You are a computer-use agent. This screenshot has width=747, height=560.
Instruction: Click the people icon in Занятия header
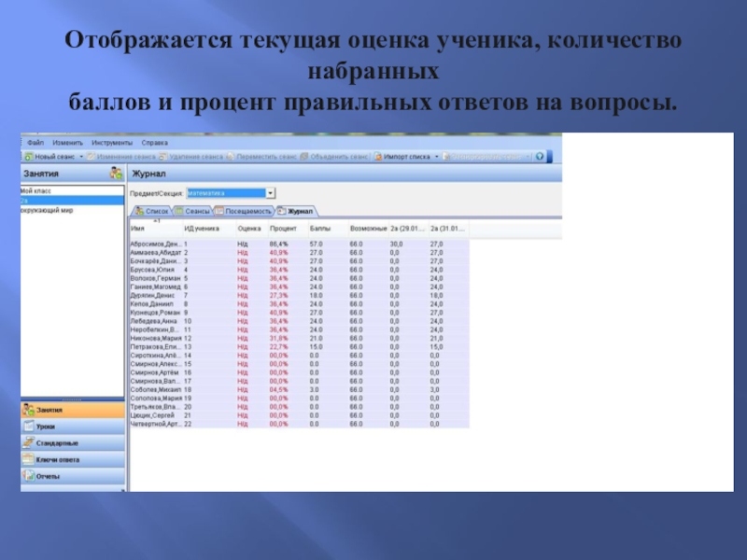pos(116,173)
